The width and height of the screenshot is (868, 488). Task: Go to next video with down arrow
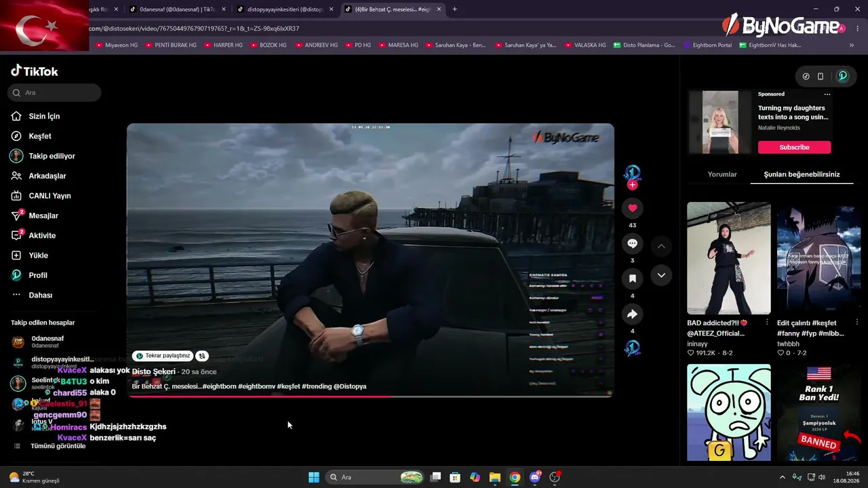pyautogui.click(x=661, y=275)
